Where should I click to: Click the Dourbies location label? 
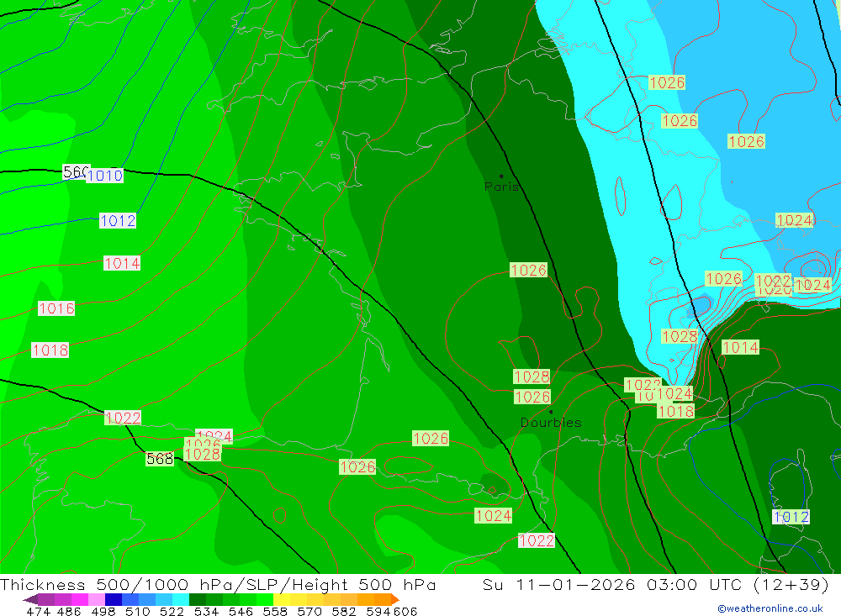point(551,423)
